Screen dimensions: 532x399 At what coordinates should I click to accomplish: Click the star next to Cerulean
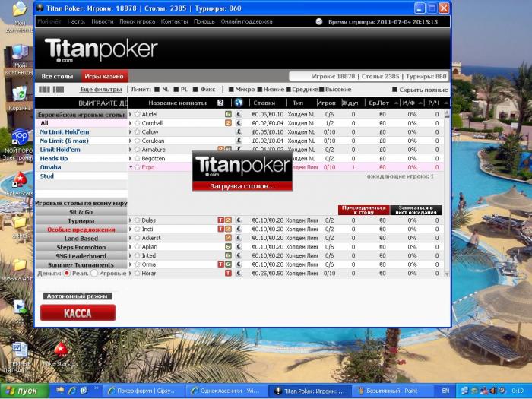(x=138, y=141)
